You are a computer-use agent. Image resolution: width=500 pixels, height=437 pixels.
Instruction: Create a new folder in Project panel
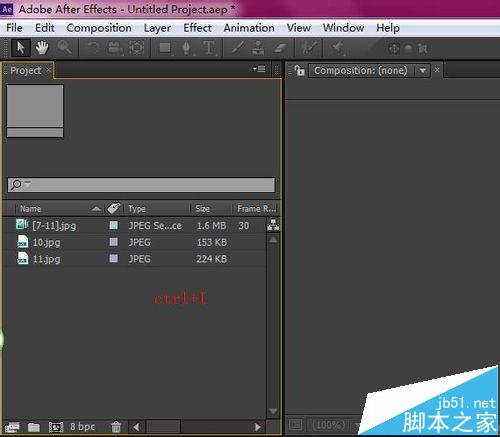pyautogui.click(x=34, y=427)
